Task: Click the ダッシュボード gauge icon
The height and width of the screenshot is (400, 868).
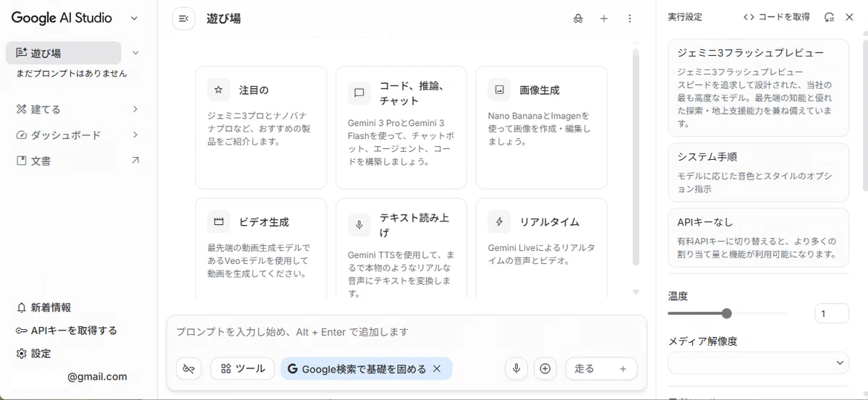Action: [x=22, y=135]
